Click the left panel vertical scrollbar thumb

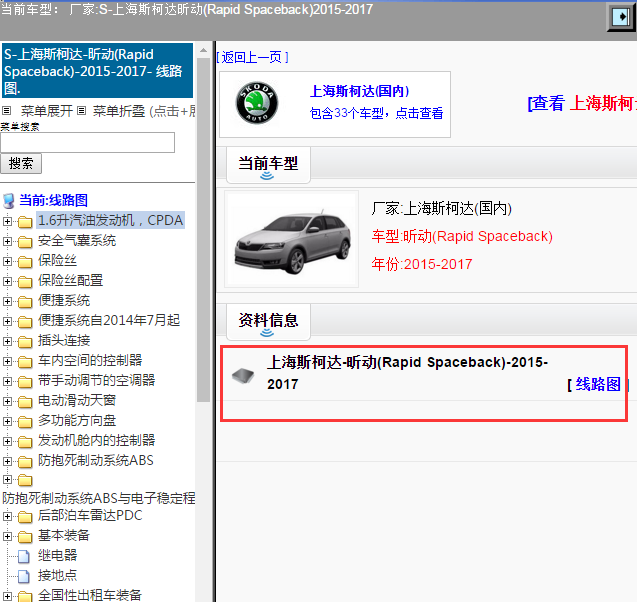click(203, 230)
